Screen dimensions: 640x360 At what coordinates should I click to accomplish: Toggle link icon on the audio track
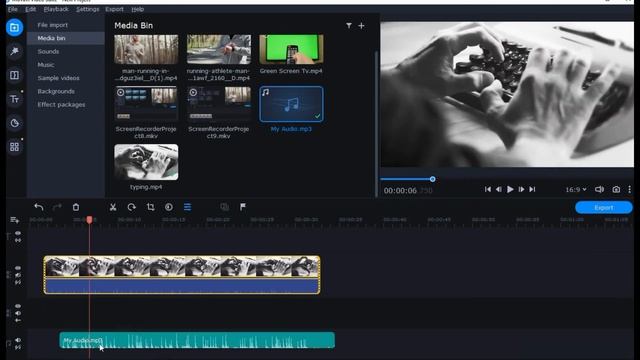18,347
